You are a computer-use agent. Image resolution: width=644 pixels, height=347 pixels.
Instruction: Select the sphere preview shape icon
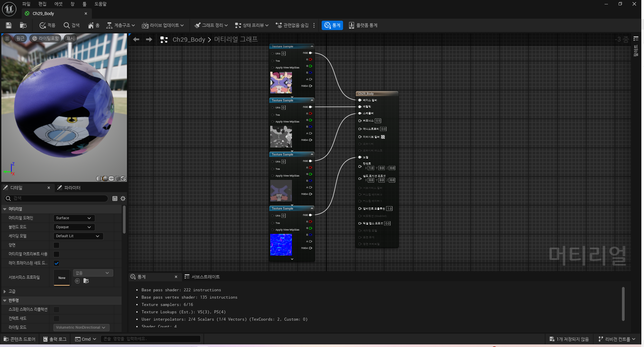(x=105, y=179)
